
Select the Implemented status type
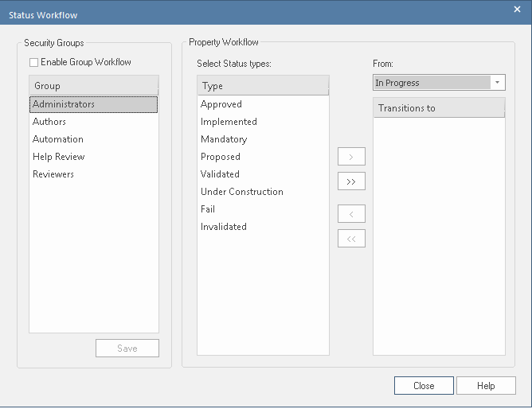coord(229,122)
